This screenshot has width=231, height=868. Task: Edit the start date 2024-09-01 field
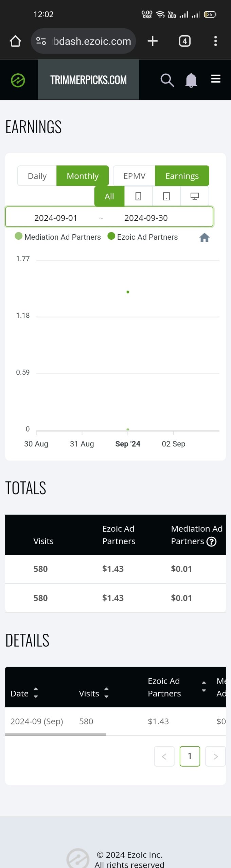56,218
